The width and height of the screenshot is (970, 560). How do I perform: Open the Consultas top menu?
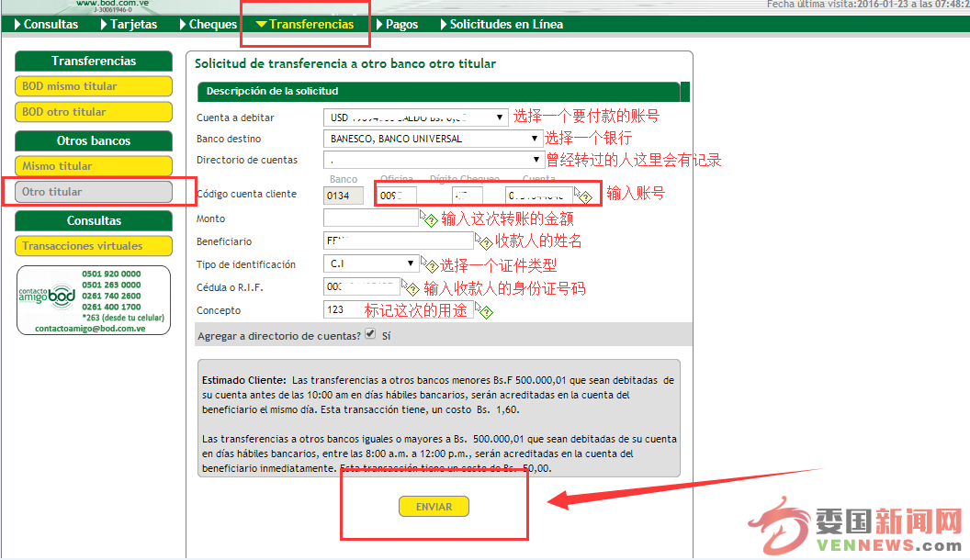[47, 24]
